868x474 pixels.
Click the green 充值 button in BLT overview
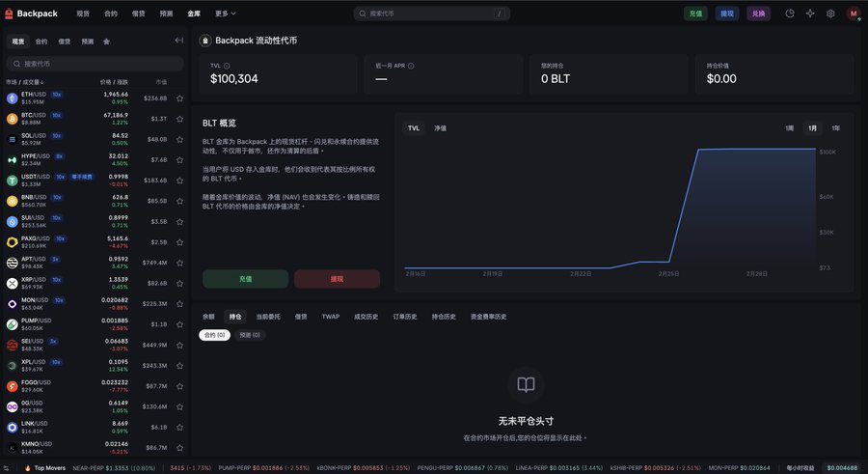(245, 279)
